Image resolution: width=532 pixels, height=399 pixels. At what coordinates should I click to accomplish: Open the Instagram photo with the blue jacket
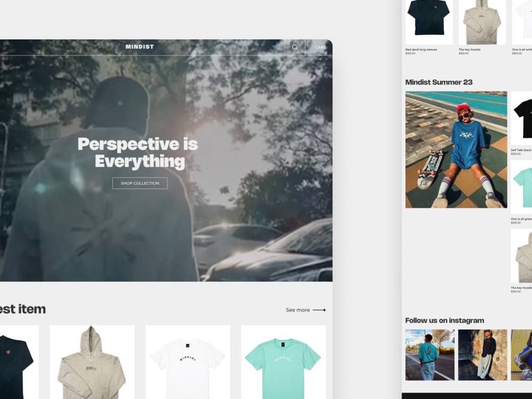521,355
